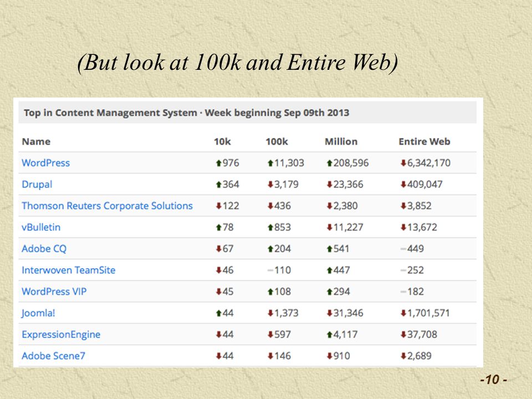Viewport: 532px width, 399px height.
Task: Select ExpressionEngine Entire Web value 37,708
Action: [x=422, y=335]
